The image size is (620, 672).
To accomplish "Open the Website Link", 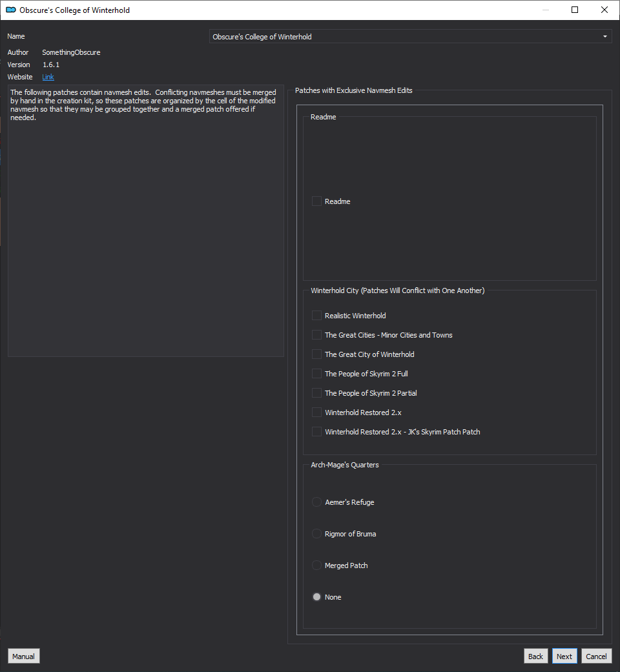I will 48,77.
